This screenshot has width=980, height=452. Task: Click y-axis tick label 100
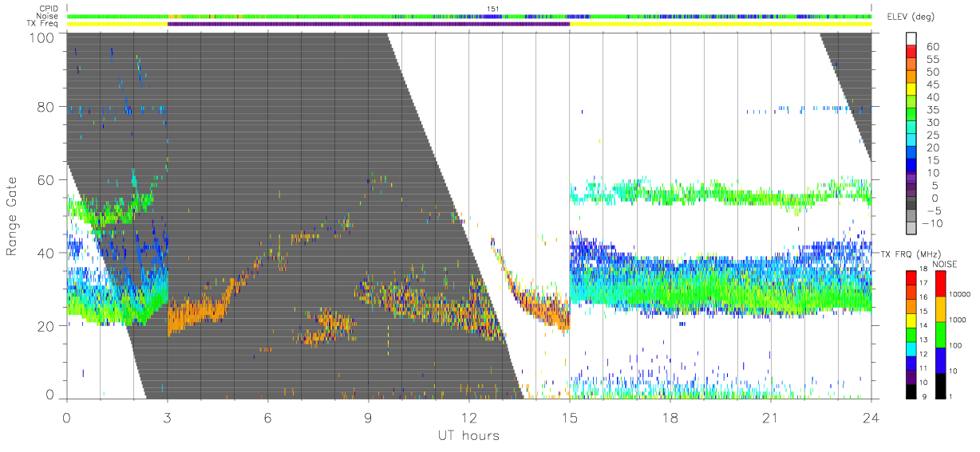tap(41, 37)
